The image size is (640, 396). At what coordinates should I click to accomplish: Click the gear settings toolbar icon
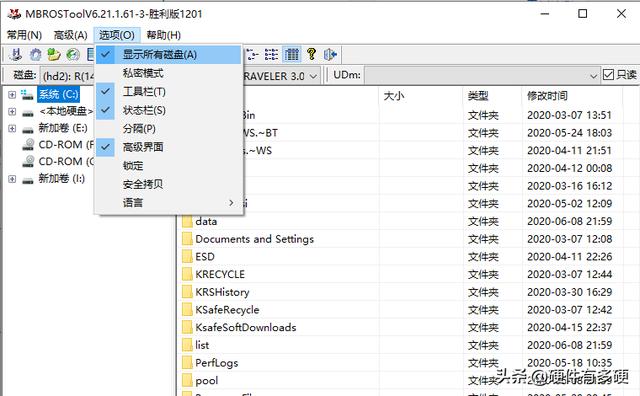coord(36,54)
